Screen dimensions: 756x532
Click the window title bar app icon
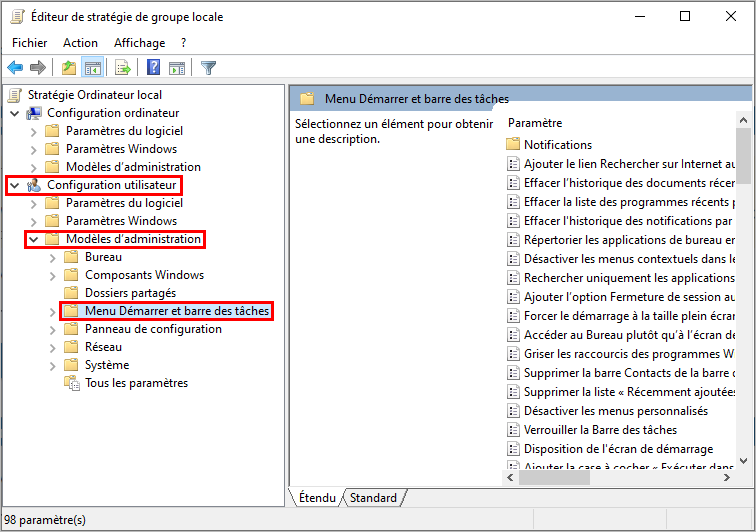click(x=17, y=17)
